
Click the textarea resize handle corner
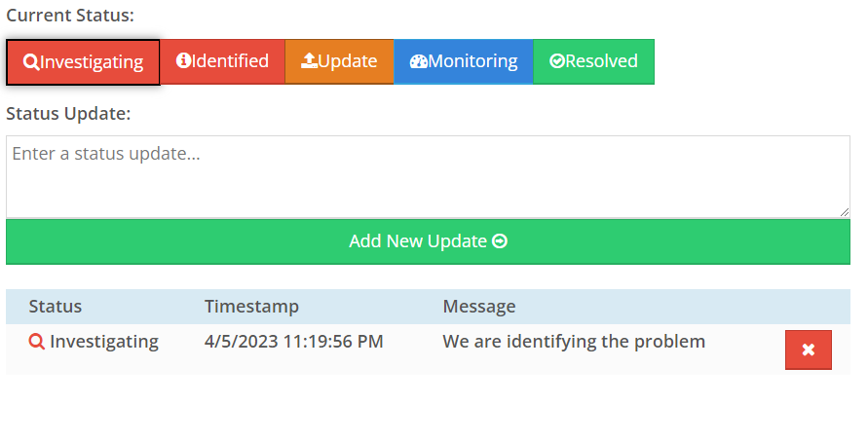click(x=845, y=212)
